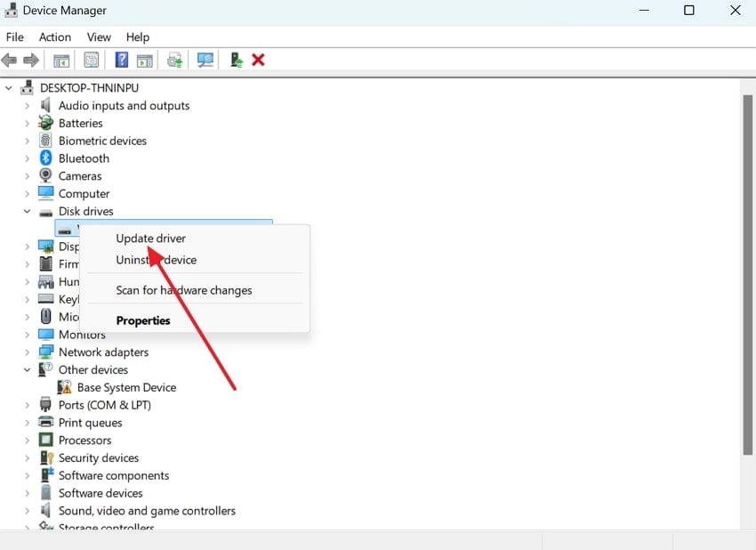Viewport: 756px width, 550px height.
Task: Click Scan for hardware changes monitor icon
Action: coord(205,60)
